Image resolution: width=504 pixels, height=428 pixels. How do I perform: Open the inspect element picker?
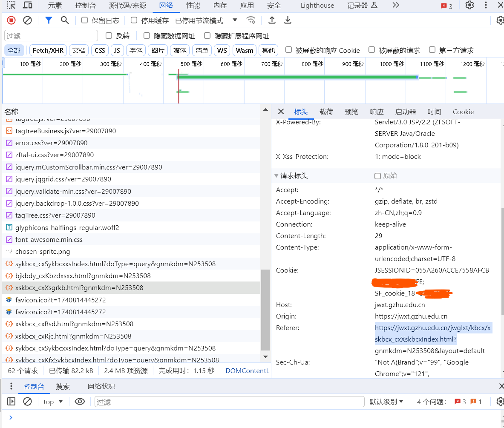pyautogui.click(x=12, y=5)
